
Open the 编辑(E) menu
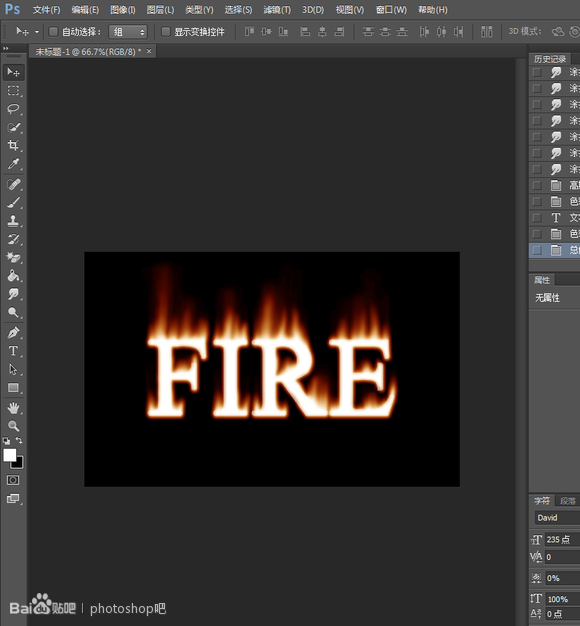[85, 10]
